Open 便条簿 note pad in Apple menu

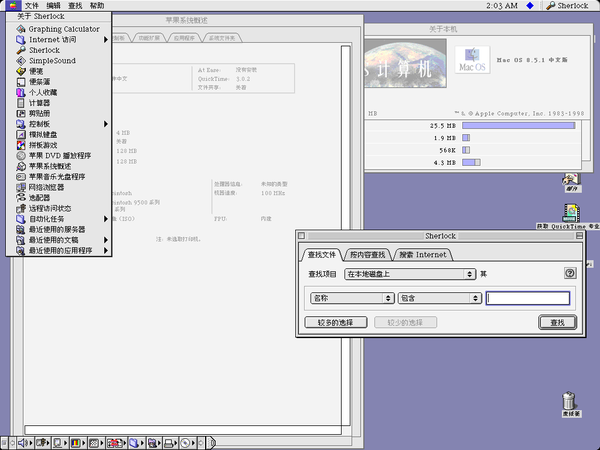click(x=59, y=82)
